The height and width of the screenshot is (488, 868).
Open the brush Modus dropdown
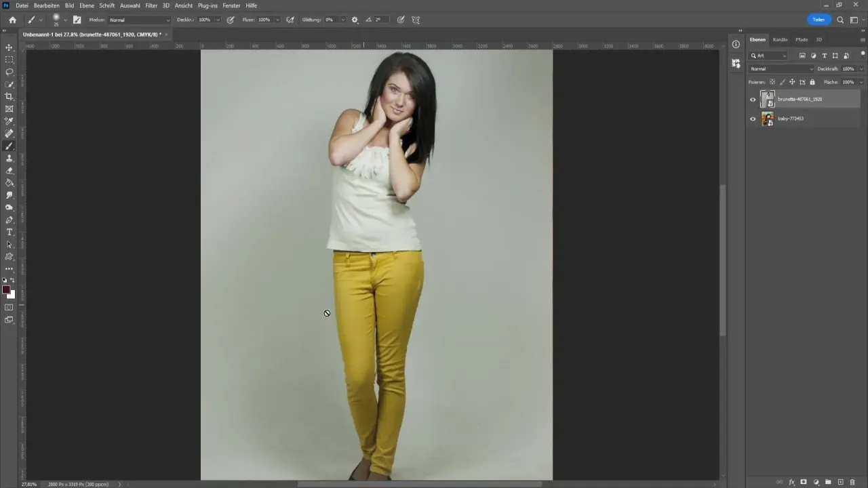click(139, 20)
